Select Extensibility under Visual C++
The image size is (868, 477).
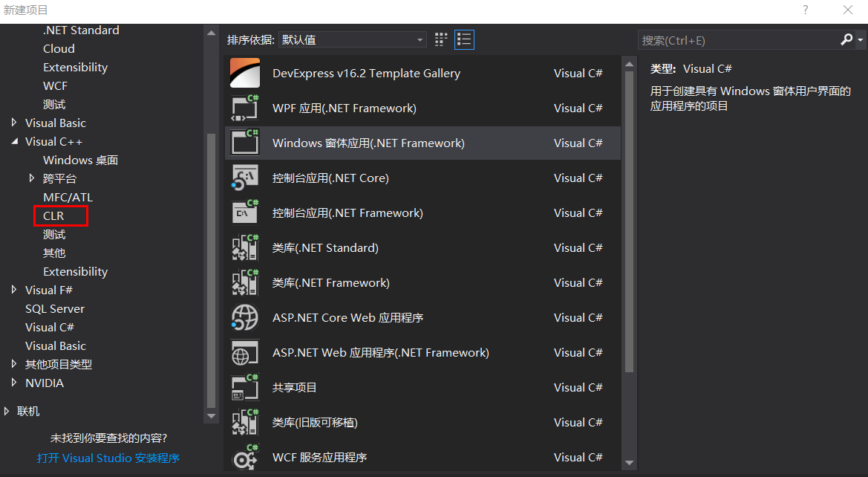tap(75, 271)
